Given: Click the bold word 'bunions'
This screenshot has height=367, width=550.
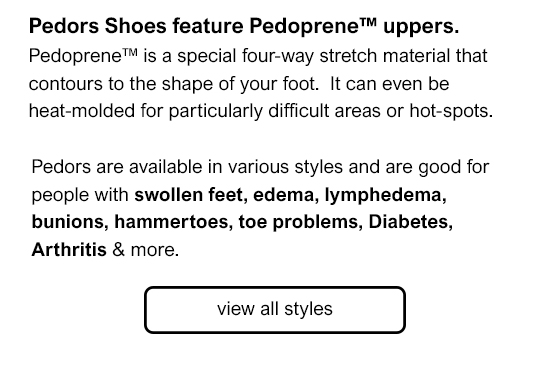Looking at the screenshot, I should 67,222.
